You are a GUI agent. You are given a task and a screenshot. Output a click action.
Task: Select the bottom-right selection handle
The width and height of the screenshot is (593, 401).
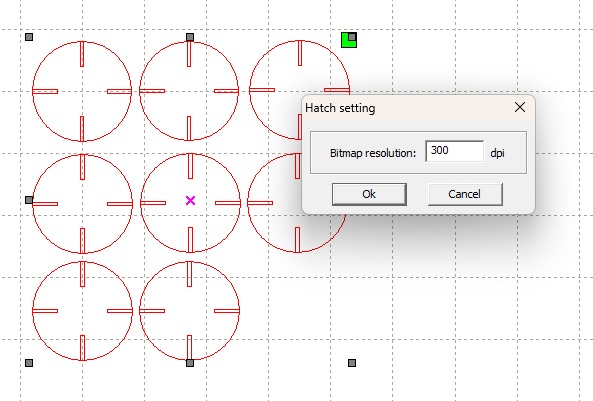[352, 363]
